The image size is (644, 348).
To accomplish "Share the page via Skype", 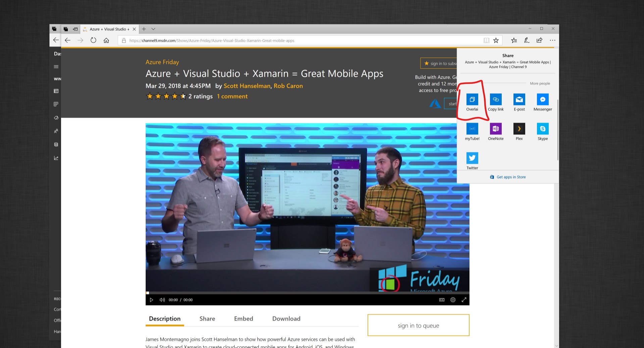I will pyautogui.click(x=543, y=132).
